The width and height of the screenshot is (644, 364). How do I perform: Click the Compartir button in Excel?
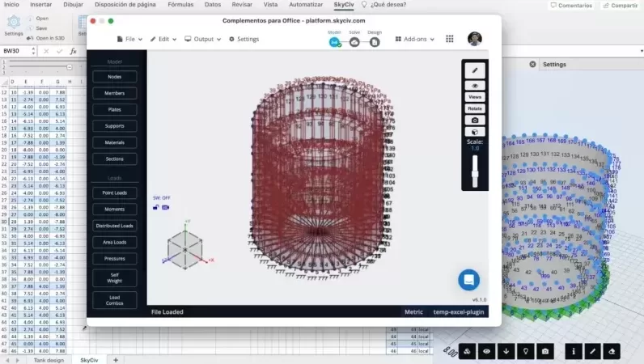[x=621, y=6]
